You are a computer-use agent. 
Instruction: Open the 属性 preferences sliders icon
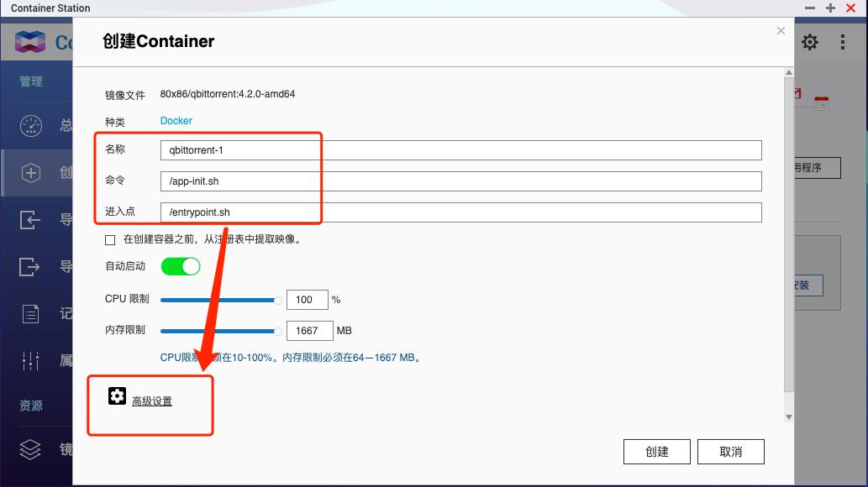30,360
